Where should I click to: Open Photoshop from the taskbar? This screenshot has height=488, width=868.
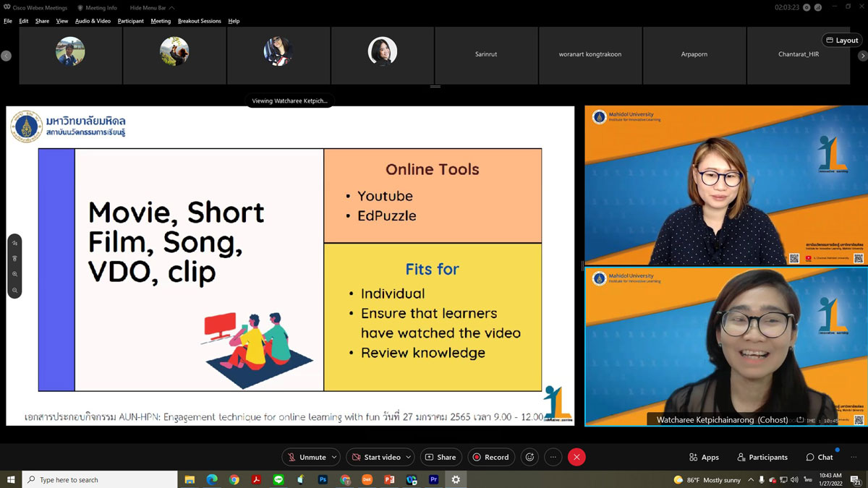coord(323,479)
